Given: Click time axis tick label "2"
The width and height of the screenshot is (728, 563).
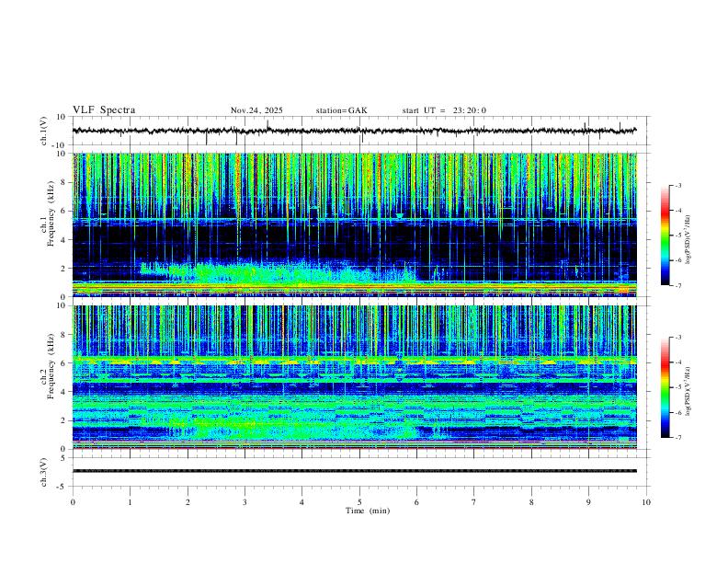Looking at the screenshot, I should (188, 502).
